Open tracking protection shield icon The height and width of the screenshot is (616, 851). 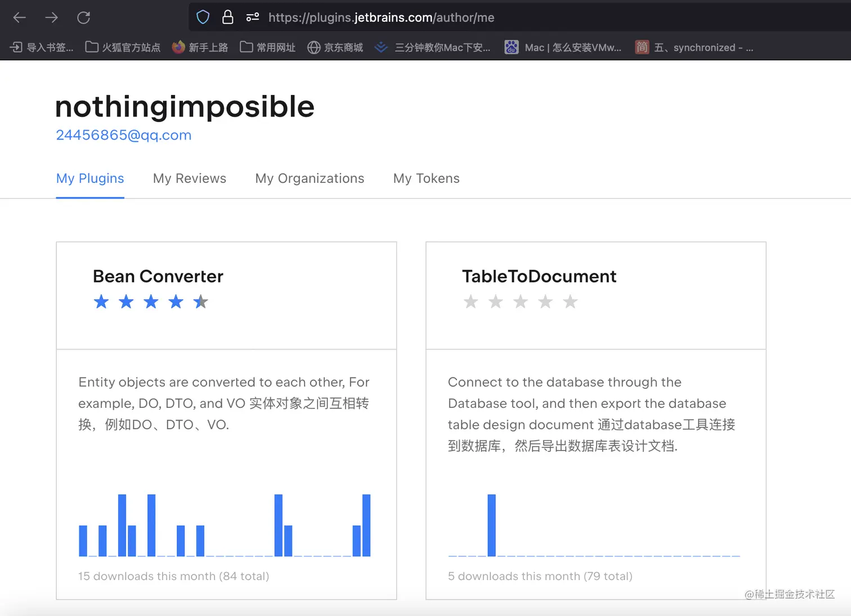pos(203,17)
